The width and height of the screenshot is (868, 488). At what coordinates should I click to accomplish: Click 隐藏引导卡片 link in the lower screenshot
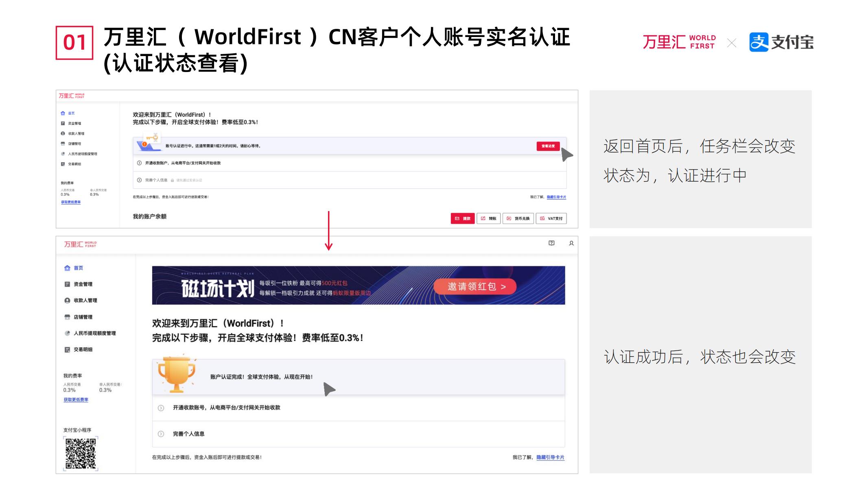550,457
